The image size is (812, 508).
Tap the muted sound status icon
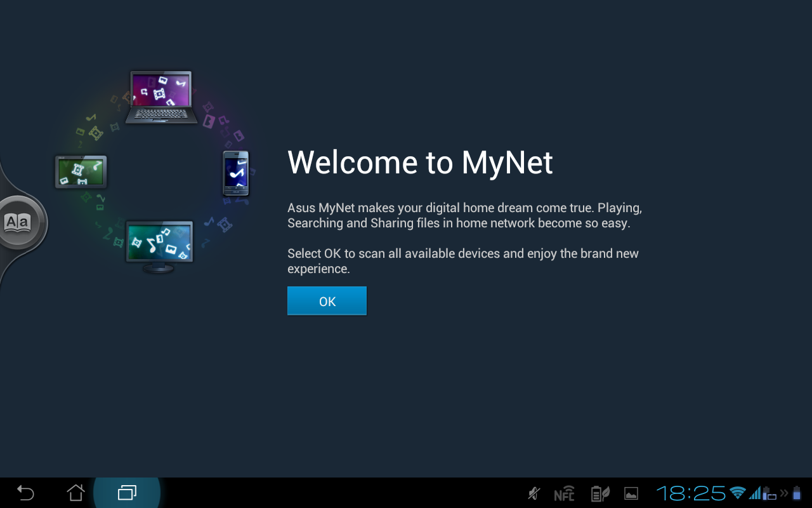(534, 493)
